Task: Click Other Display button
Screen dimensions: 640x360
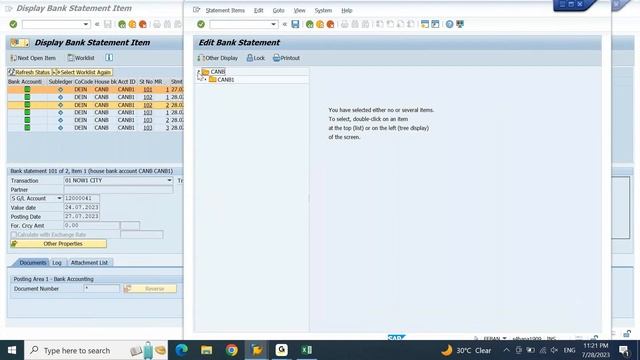Action: coord(218,58)
